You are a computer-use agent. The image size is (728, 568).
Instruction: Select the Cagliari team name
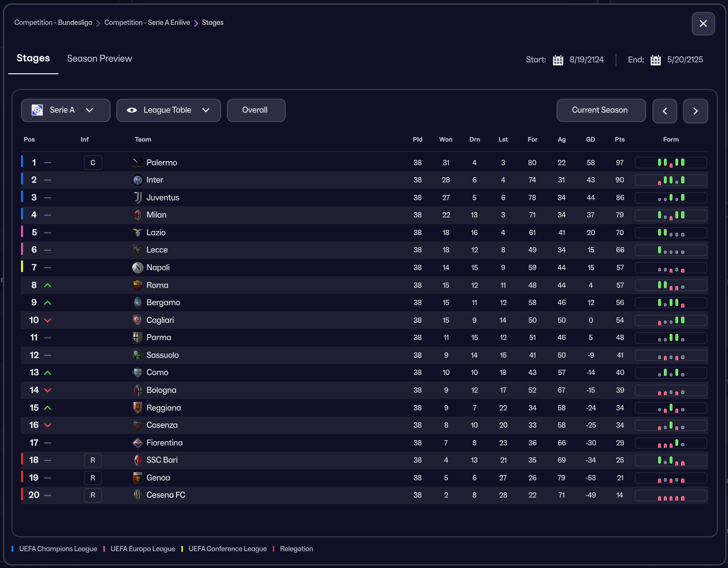(160, 320)
